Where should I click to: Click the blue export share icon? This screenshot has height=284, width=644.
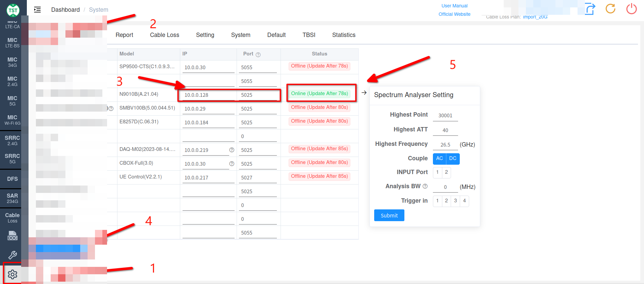coord(590,9)
